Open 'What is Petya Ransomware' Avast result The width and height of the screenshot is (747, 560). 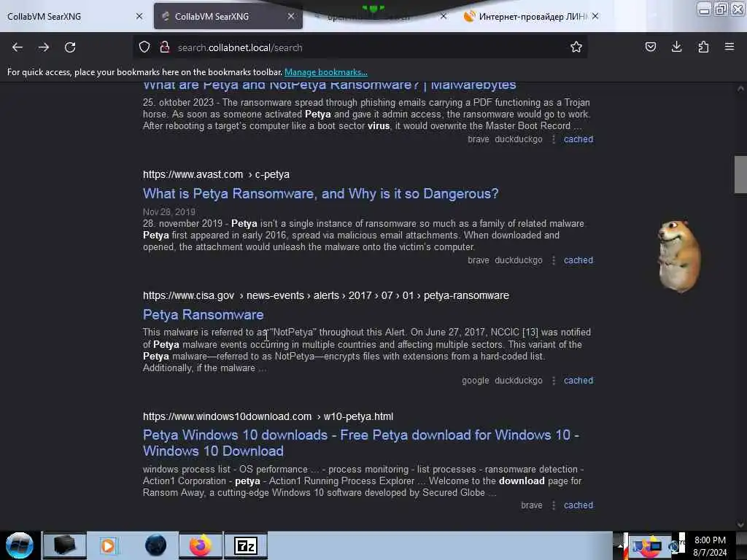[x=321, y=193]
